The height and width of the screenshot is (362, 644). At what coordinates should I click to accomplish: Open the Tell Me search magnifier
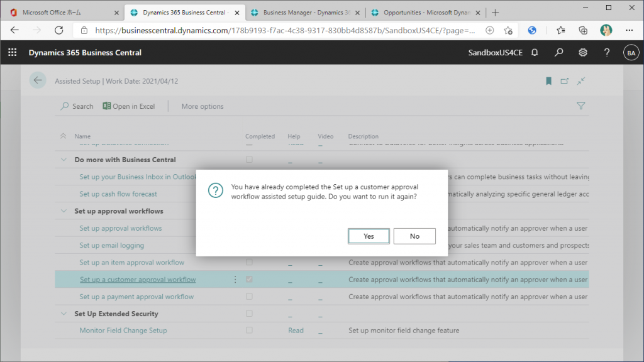[x=558, y=53]
